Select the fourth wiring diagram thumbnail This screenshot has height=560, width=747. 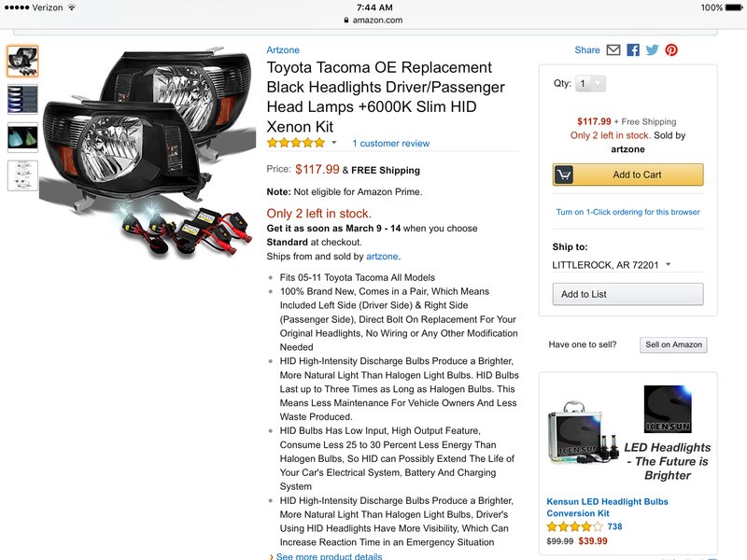22,175
